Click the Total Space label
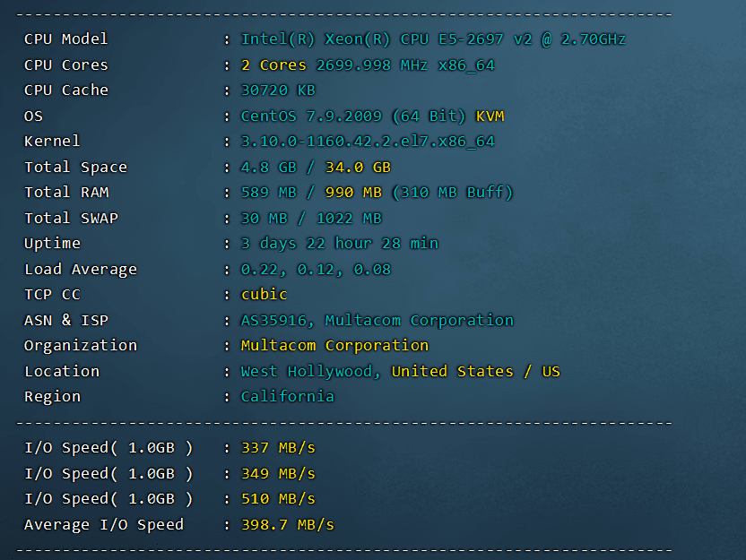Screen dimensions: 746x560 [75, 168]
